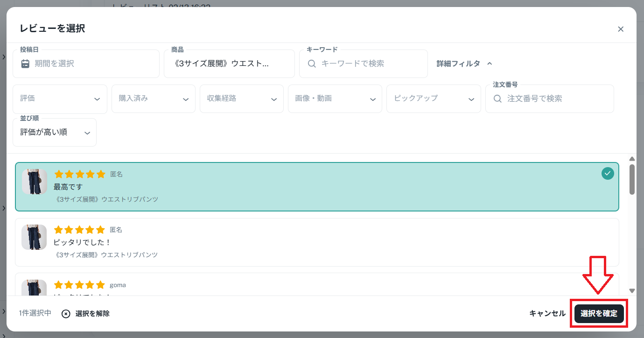
Task: Open the 評価 rating dropdown
Action: [60, 99]
